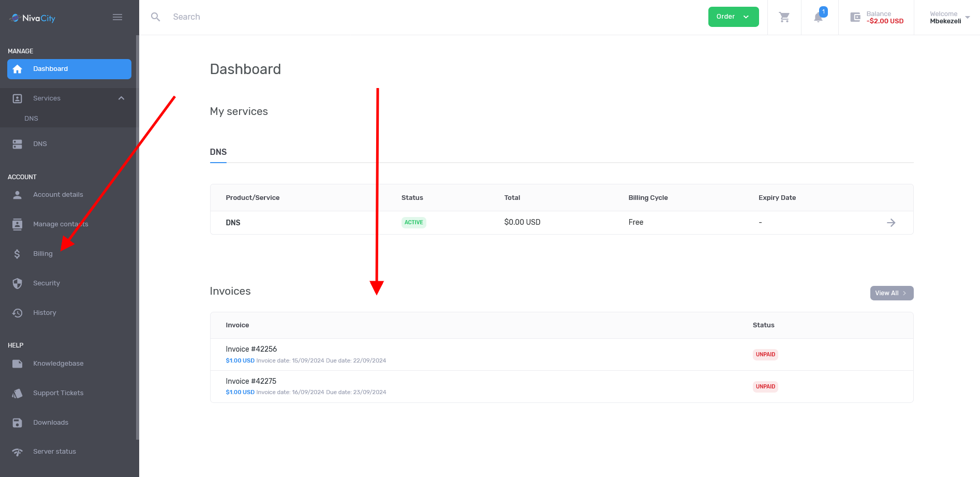Open Manage contacts page
The height and width of the screenshot is (477, 980).
tap(61, 224)
